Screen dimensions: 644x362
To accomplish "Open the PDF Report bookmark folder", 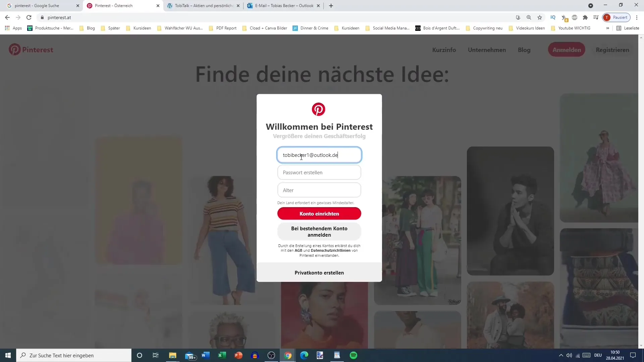I will pyautogui.click(x=223, y=28).
